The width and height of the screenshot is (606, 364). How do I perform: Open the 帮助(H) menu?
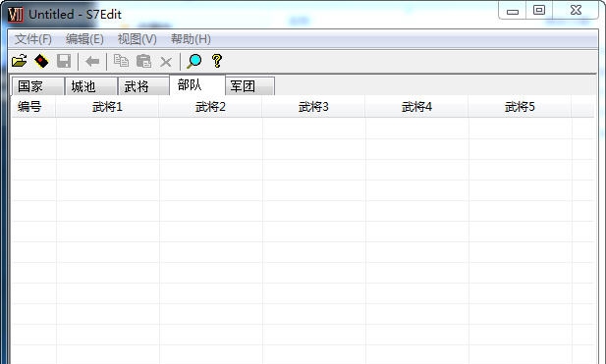point(191,39)
